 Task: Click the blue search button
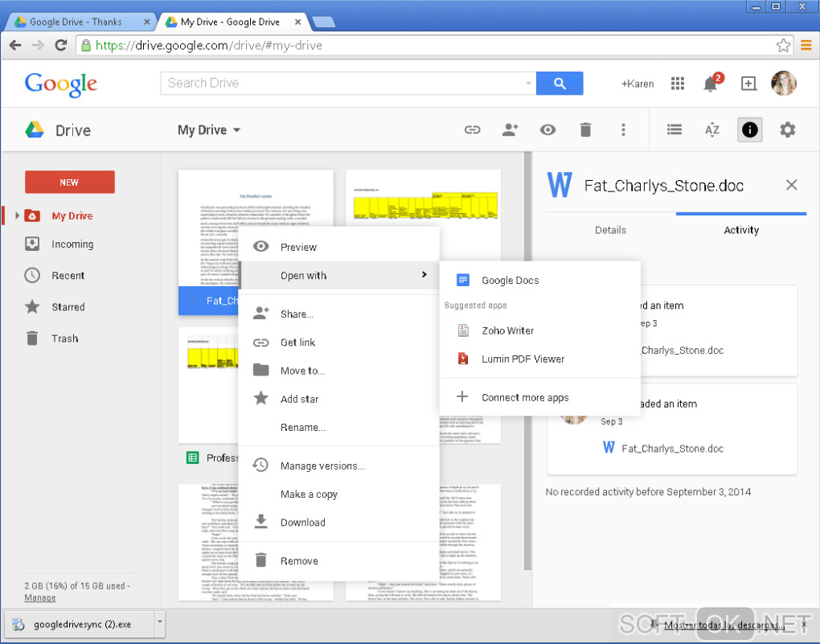[560, 83]
